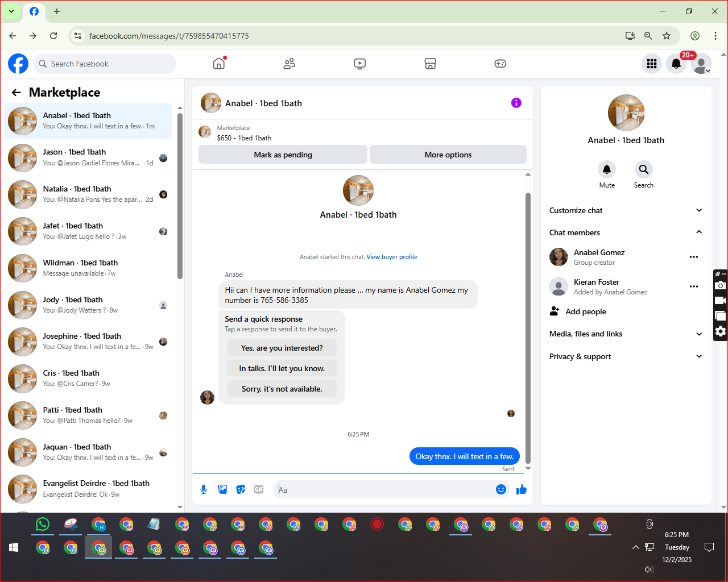Image resolution: width=728 pixels, height=582 pixels.
Task: Click More options button
Action: pyautogui.click(x=448, y=155)
